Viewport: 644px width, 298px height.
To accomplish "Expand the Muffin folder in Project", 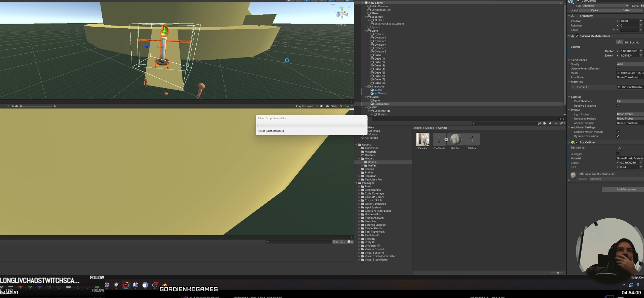I will click(x=362, y=166).
